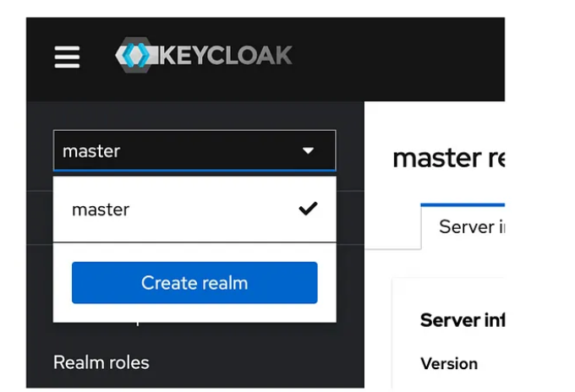Click the Keycloak hexagon logo icon
This screenshot has width=575, height=392.
tap(134, 56)
